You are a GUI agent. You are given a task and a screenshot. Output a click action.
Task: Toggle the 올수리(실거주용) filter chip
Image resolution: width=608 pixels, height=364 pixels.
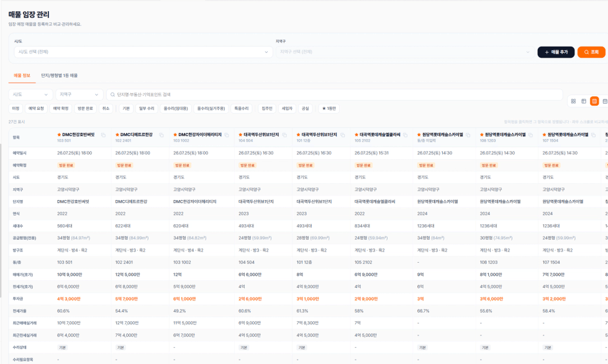pyautogui.click(x=211, y=109)
